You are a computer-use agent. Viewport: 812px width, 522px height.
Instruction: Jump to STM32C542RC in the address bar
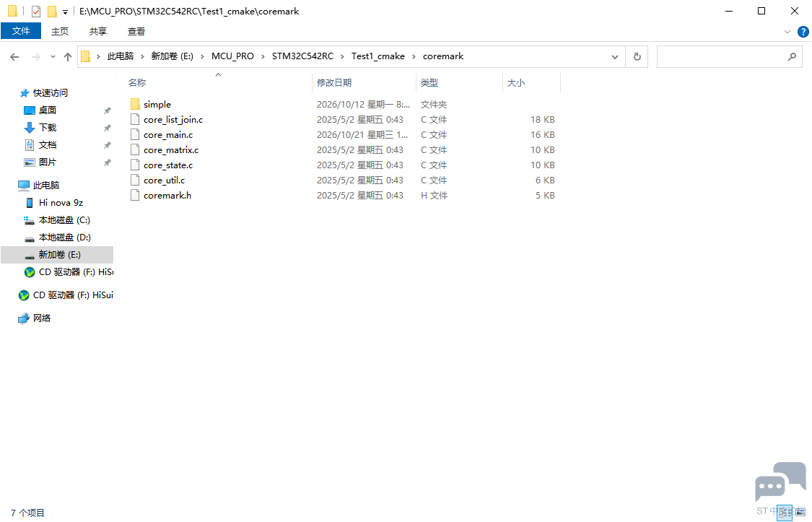click(x=302, y=56)
